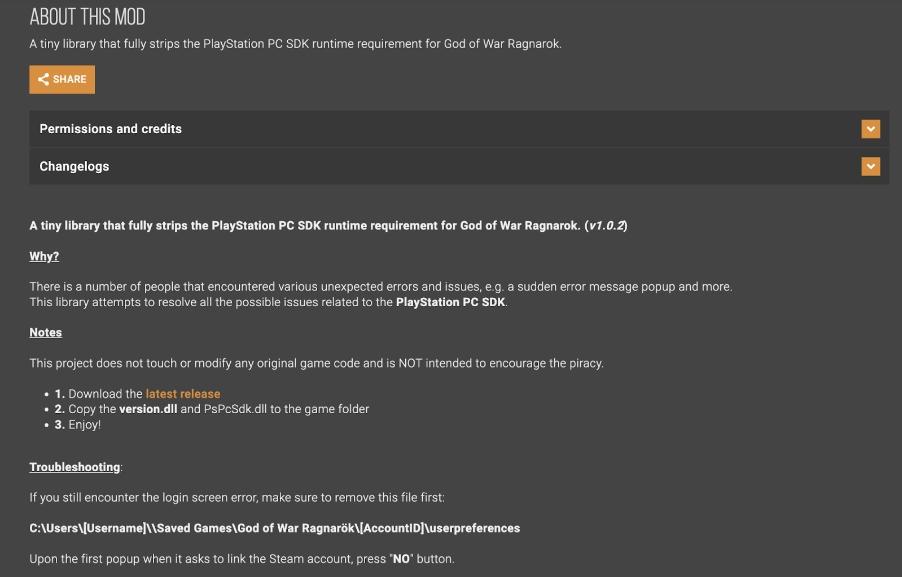Expand the Changelogs section

coord(459,166)
